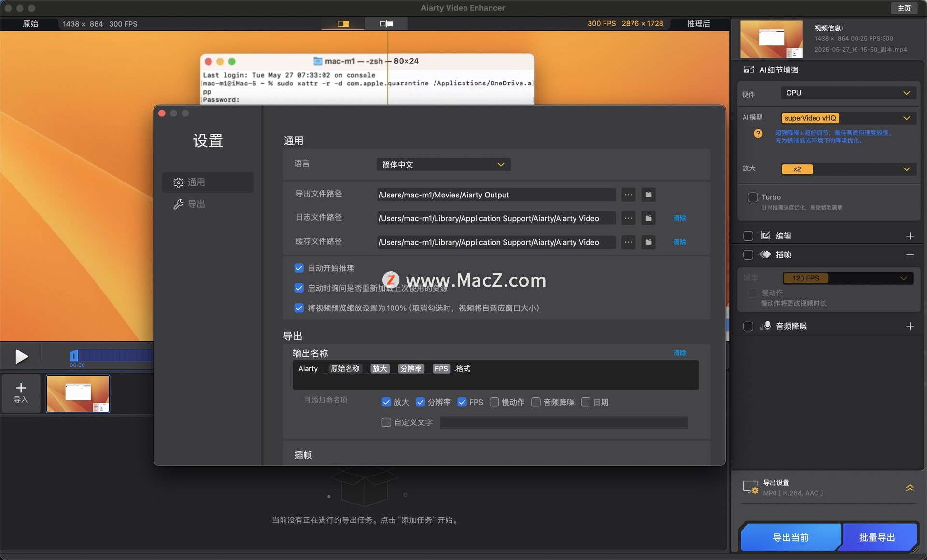Image resolution: width=927 pixels, height=560 pixels.
Task: Expand the 编辑 section with plus
Action: tap(910, 236)
